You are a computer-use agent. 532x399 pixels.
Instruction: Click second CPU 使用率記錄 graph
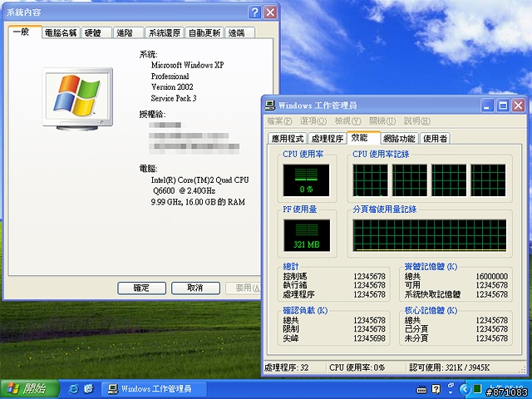tap(410, 180)
